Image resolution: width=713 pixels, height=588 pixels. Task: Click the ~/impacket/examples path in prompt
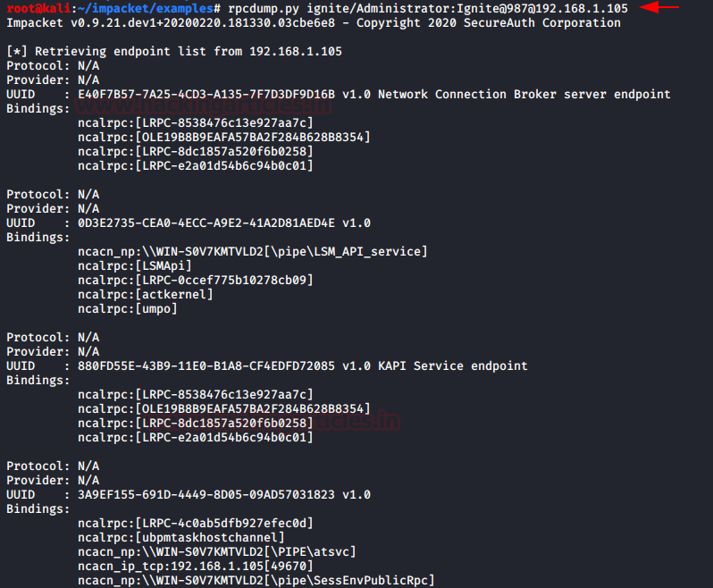[145, 8]
